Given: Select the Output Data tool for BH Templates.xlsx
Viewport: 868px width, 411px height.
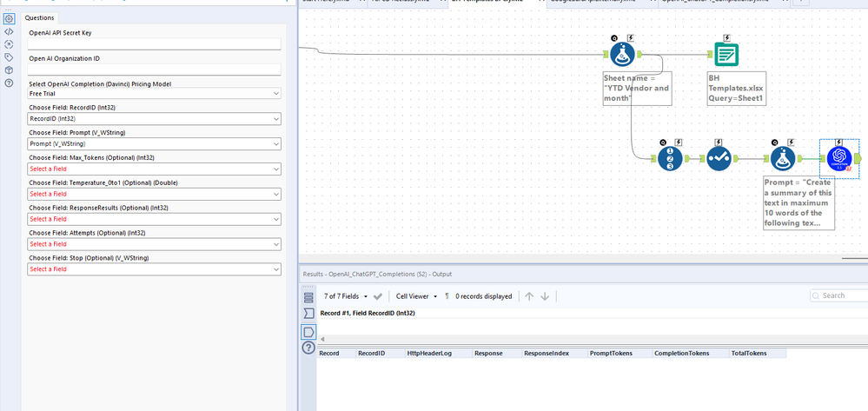Looking at the screenshot, I should [x=726, y=54].
